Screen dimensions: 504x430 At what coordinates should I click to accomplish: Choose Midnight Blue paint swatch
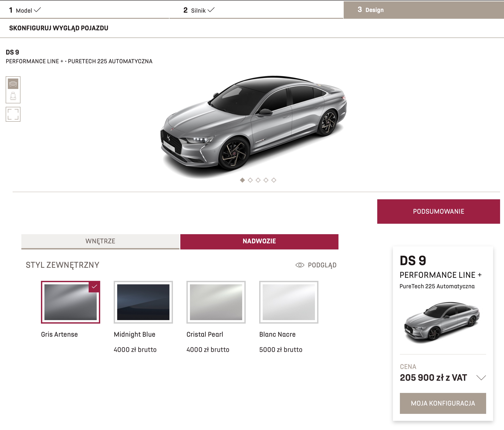pos(143,302)
